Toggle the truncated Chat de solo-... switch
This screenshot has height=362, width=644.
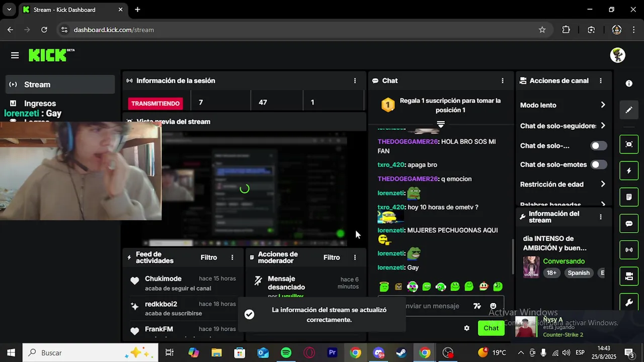tap(598, 146)
